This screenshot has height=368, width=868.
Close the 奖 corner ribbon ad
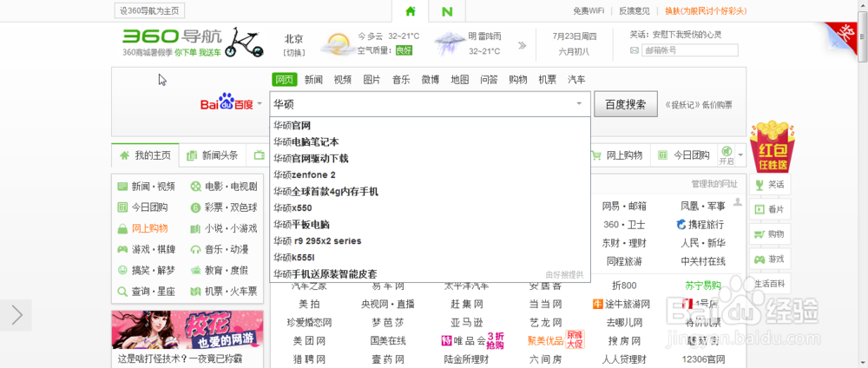pos(835,43)
